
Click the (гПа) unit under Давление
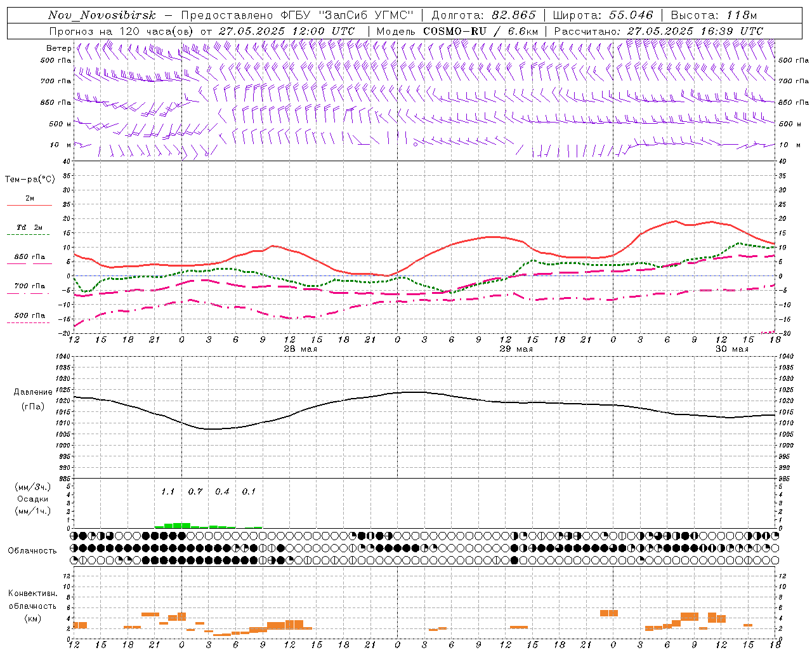(x=33, y=407)
